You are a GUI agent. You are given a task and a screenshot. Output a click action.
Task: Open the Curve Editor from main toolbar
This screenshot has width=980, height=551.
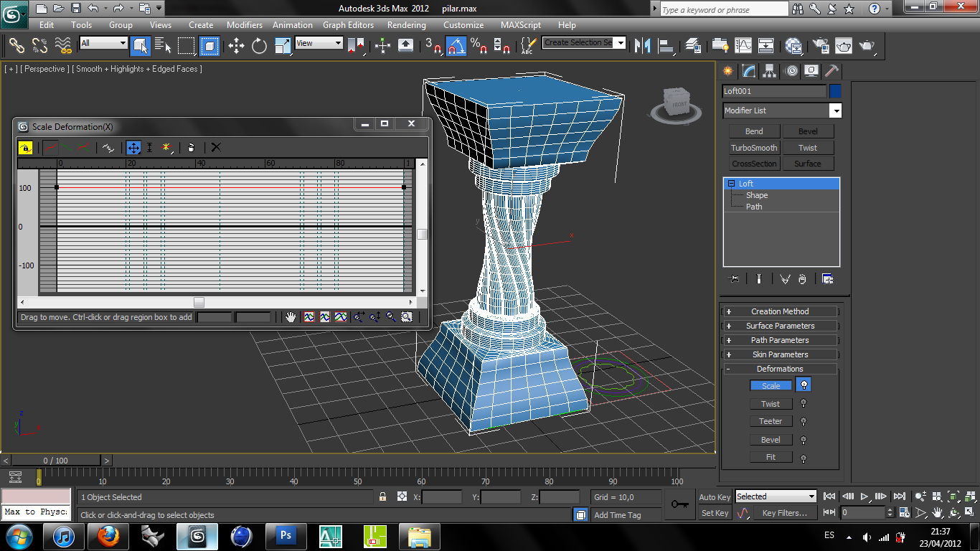[743, 46]
